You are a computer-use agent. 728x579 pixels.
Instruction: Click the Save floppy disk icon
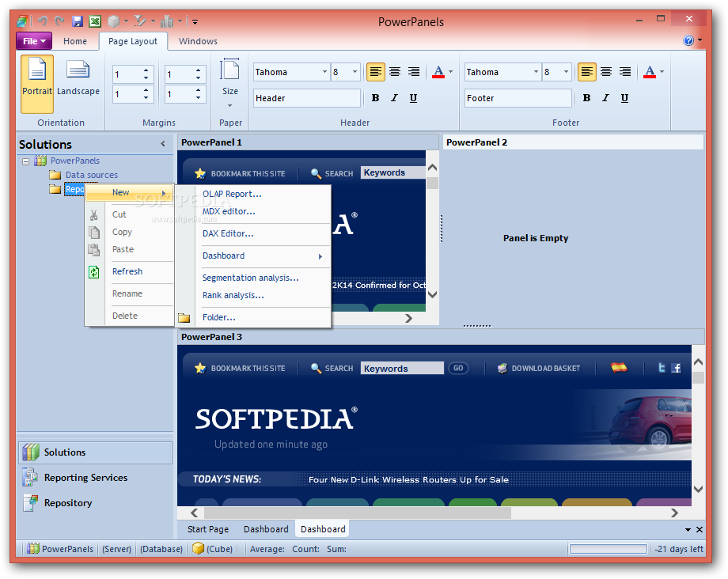[x=78, y=21]
